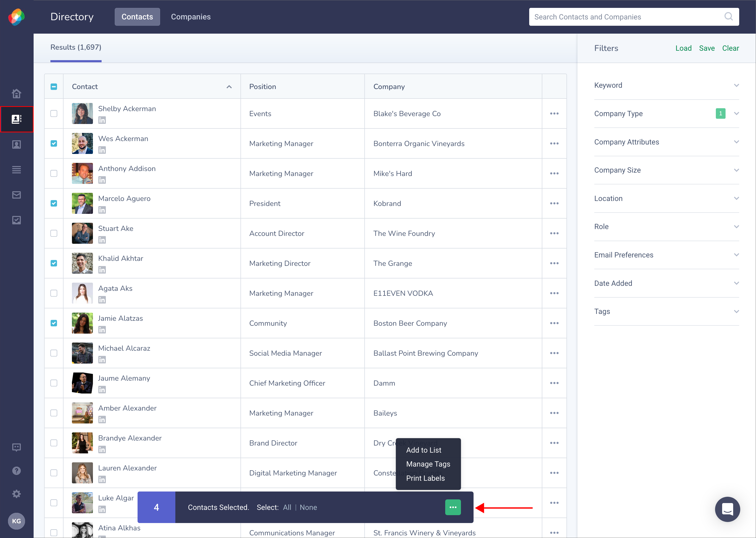The height and width of the screenshot is (538, 756).
Task: Toggle the select-all header checkbox
Action: point(54,86)
